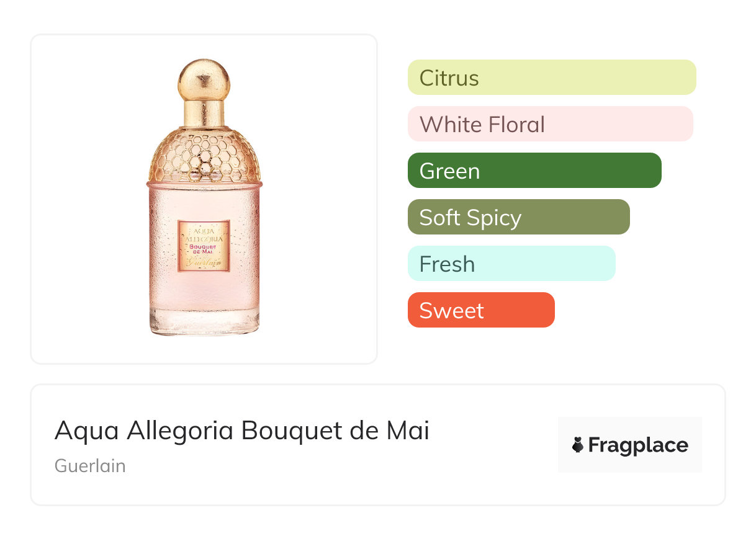This screenshot has width=756, height=536.
Task: Click the bottle's gold neck collar
Action: 204,113
